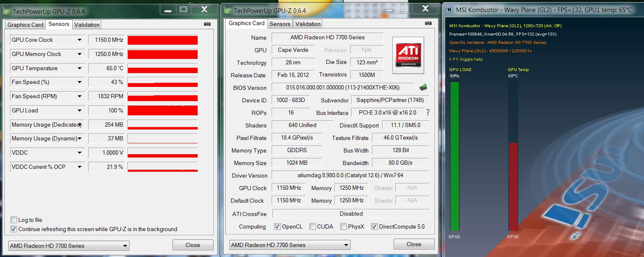This screenshot has height=257, width=644.
Task: Click the 1832 RPM fan speed value
Action: 106,97
